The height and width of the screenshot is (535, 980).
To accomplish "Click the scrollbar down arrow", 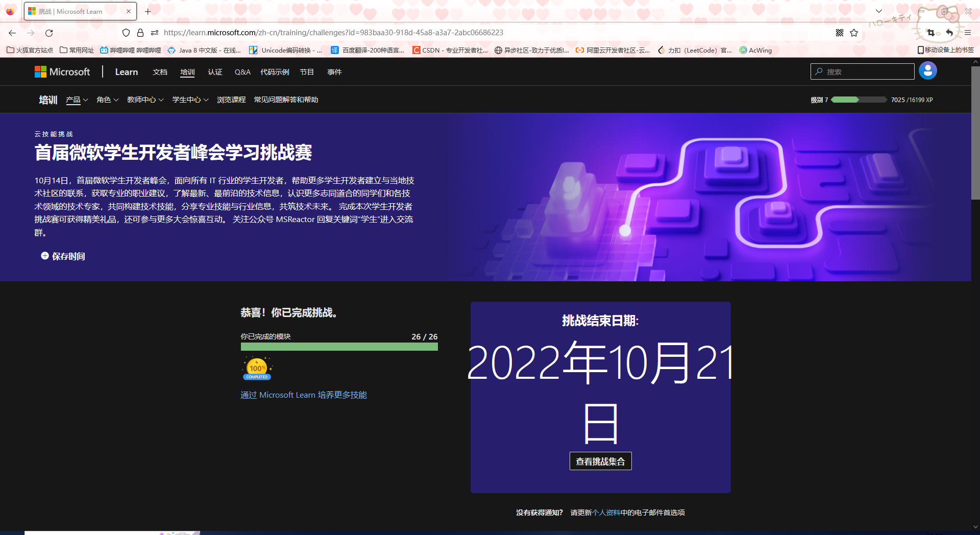I will point(975,527).
